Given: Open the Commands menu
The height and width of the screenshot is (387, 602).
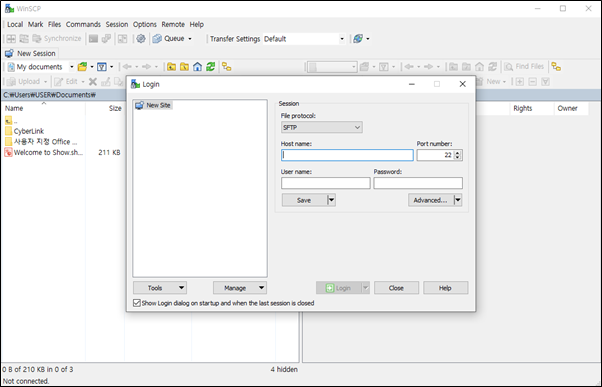Looking at the screenshot, I should [x=83, y=24].
